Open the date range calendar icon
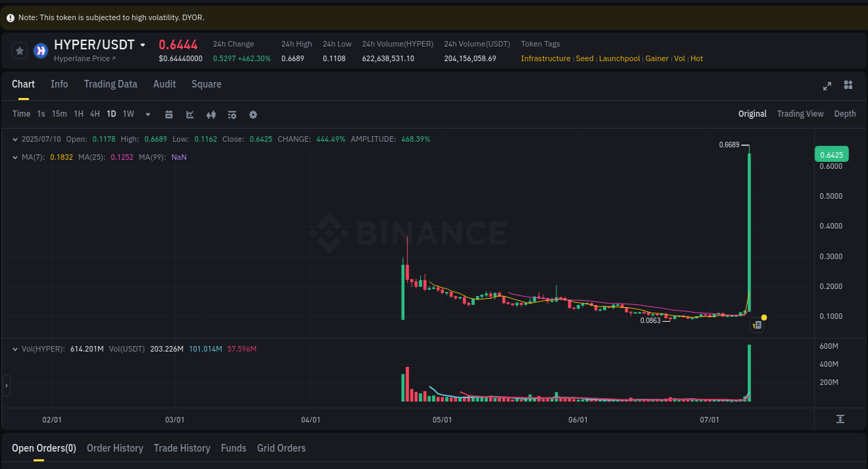The height and width of the screenshot is (469, 868). (x=169, y=114)
